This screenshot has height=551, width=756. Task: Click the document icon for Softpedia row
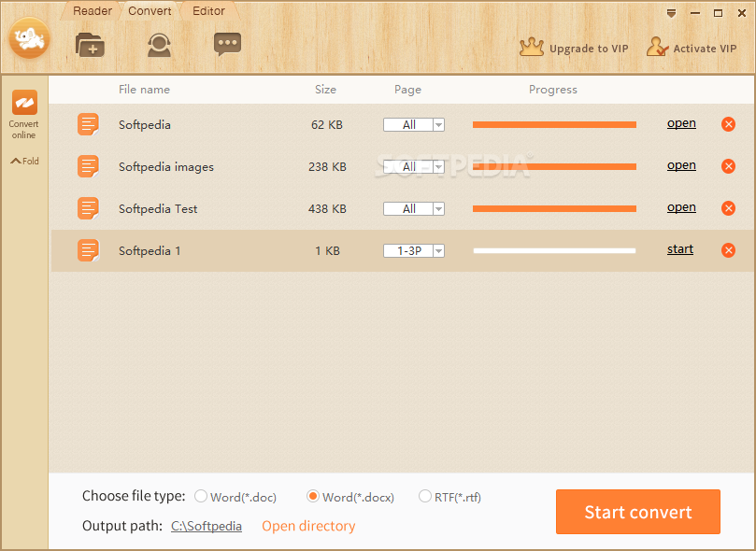click(x=88, y=125)
